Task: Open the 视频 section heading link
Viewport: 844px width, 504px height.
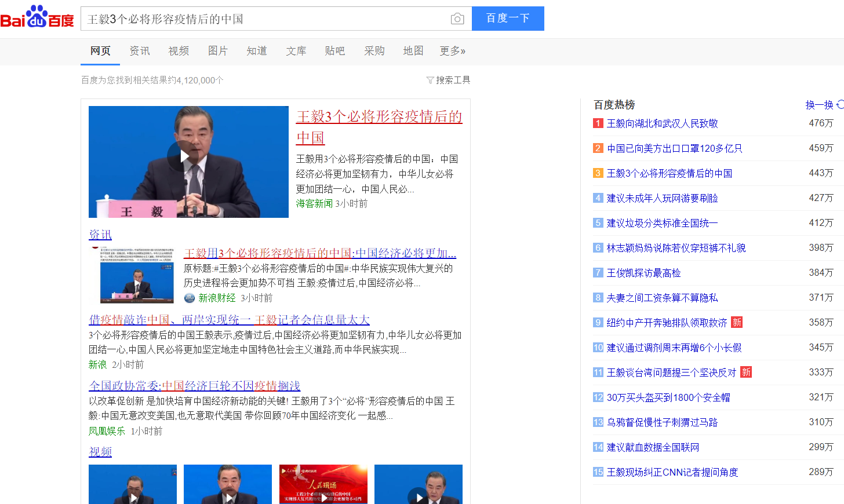Action: pos(100,451)
